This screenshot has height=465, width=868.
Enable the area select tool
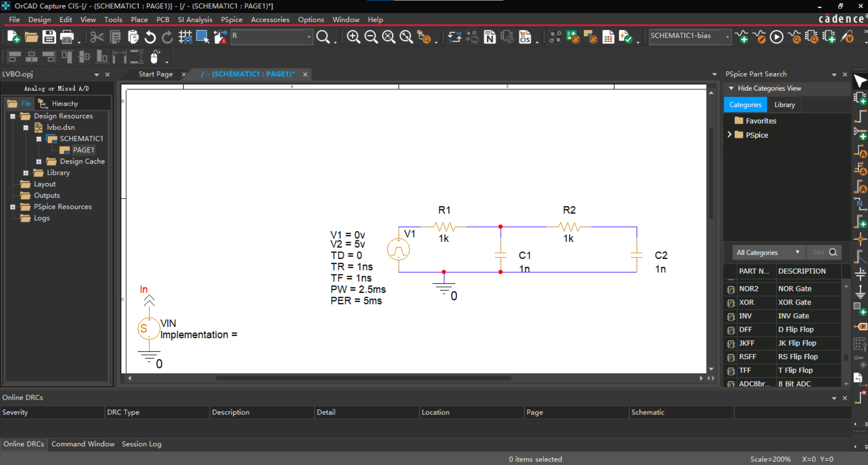pyautogui.click(x=202, y=37)
